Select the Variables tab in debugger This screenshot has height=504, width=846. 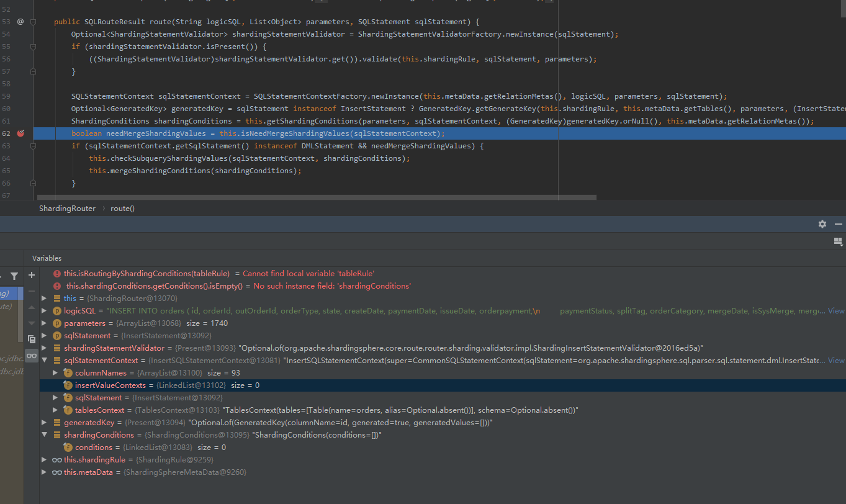click(48, 258)
